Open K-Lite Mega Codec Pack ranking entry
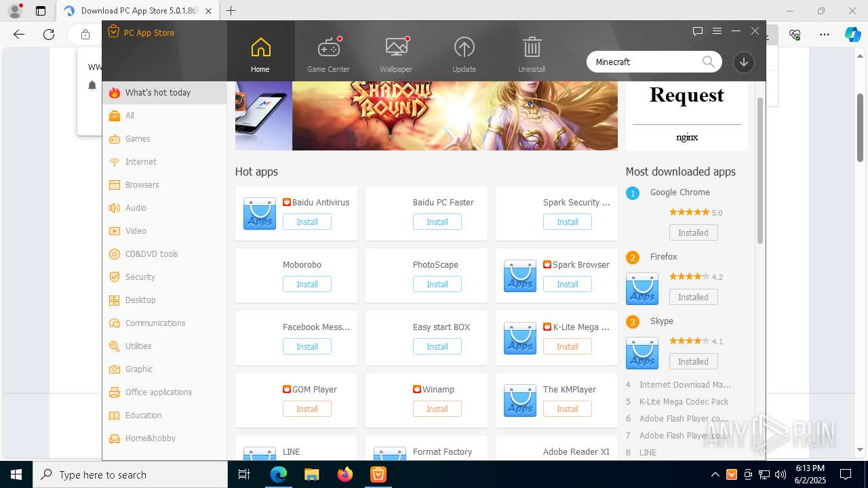The height and width of the screenshot is (488, 868). click(684, 402)
